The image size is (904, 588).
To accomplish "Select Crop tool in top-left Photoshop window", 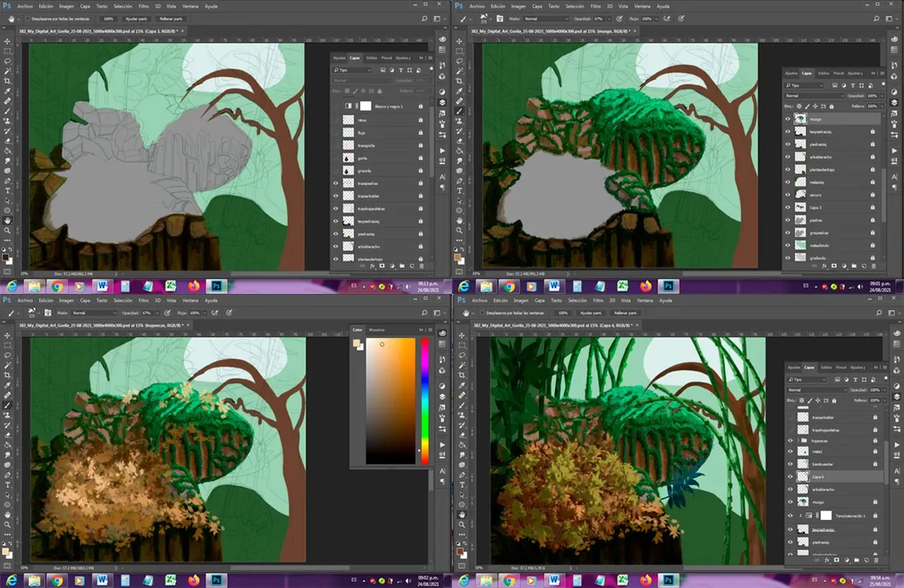I will (8, 81).
